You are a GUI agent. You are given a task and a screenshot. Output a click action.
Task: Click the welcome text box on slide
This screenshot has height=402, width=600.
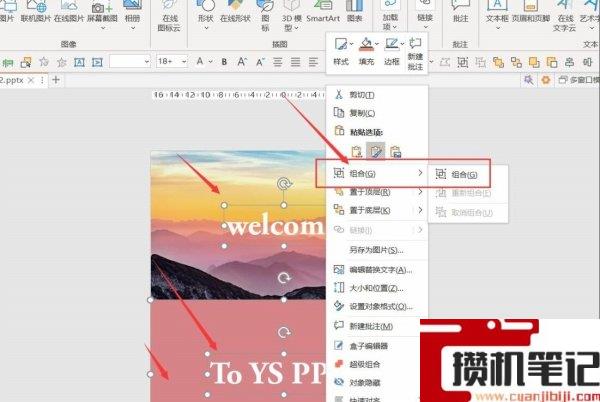tap(275, 226)
